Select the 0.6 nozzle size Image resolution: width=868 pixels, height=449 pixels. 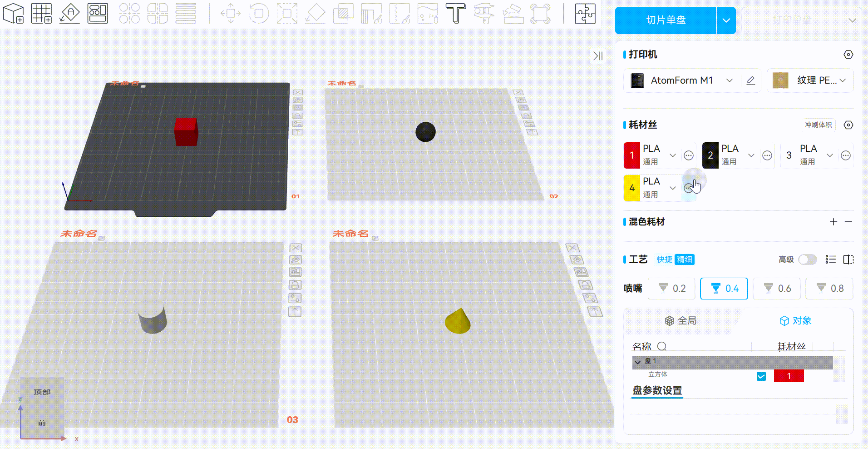click(x=777, y=289)
